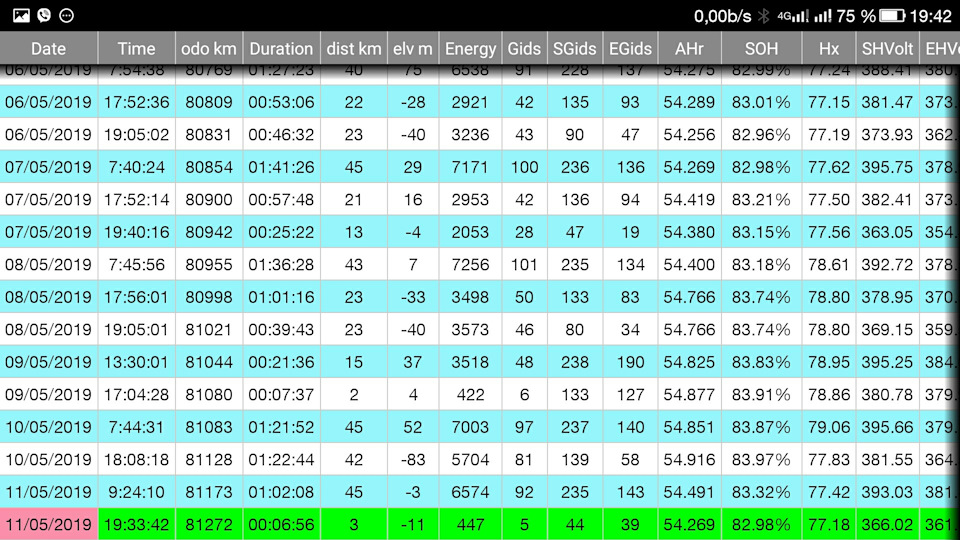The height and width of the screenshot is (540, 960).
Task: Tap the SGids column header
Action: (x=574, y=48)
